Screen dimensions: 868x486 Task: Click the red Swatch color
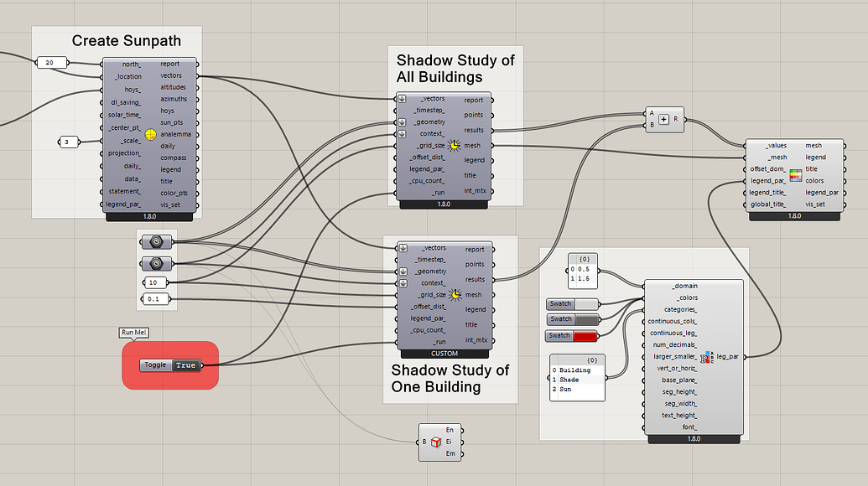[x=585, y=336]
